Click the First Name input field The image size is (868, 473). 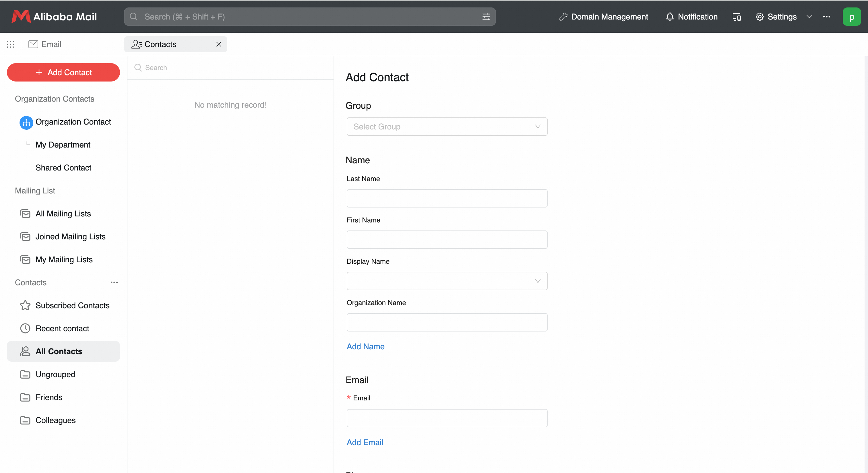(447, 240)
